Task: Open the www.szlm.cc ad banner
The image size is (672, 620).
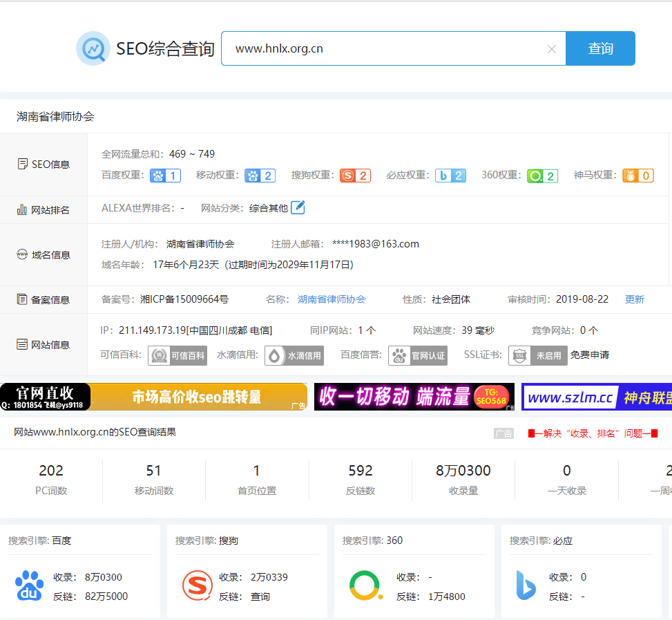Action: (597, 397)
